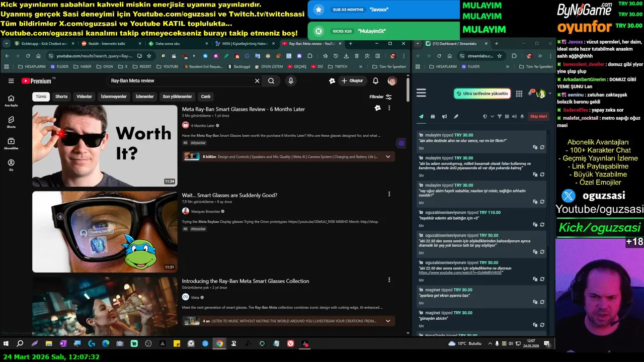Open Meta Ray-Ban Smart Glasses Review title

click(244, 109)
